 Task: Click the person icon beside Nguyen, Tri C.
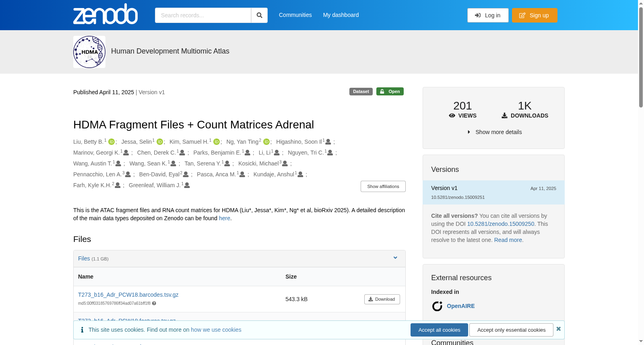[x=330, y=153]
